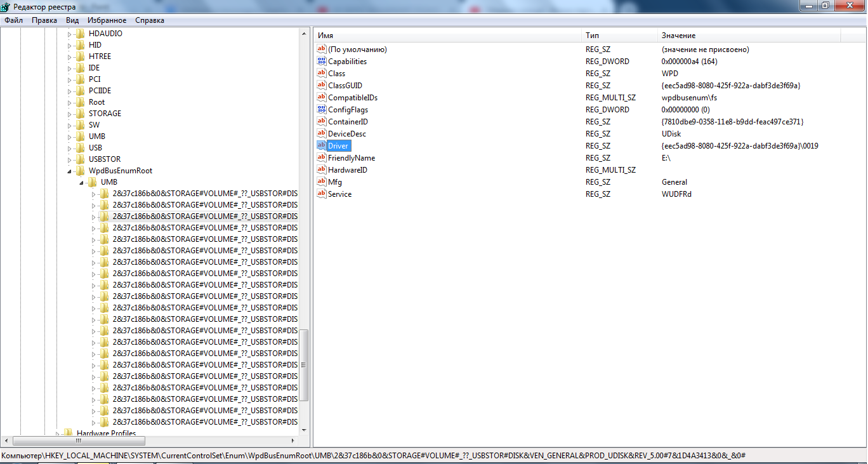
Task: Collapse the WpdBusEnumRoot tree node
Action: pos(70,171)
